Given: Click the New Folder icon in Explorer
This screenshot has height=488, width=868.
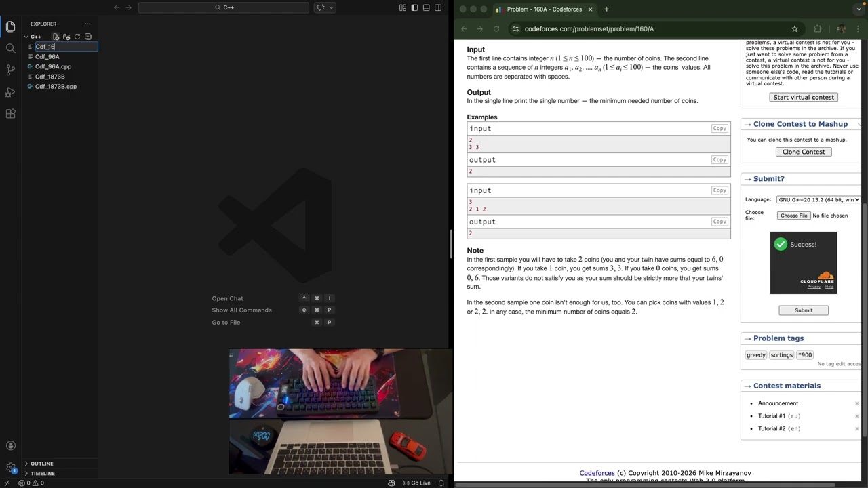Looking at the screenshot, I should point(66,37).
